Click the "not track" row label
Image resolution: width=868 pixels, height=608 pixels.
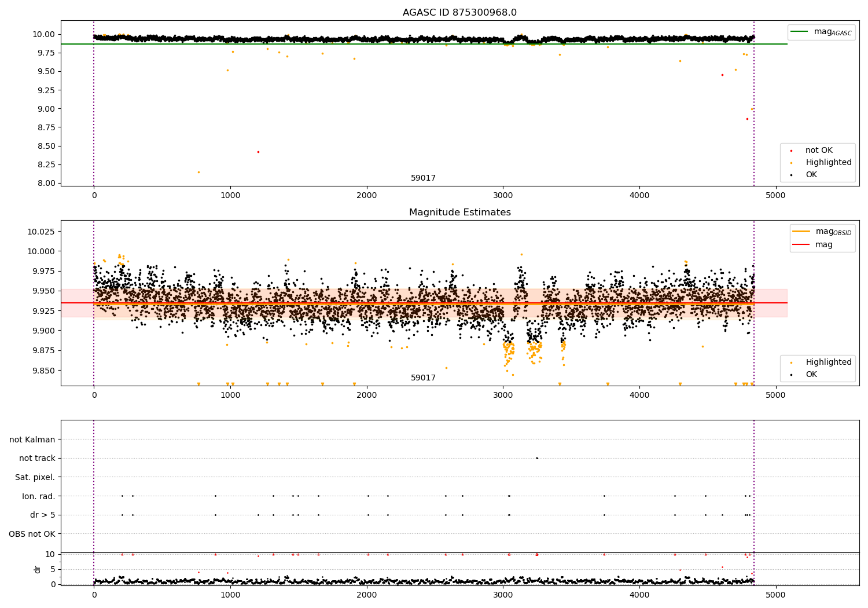pos(37,459)
